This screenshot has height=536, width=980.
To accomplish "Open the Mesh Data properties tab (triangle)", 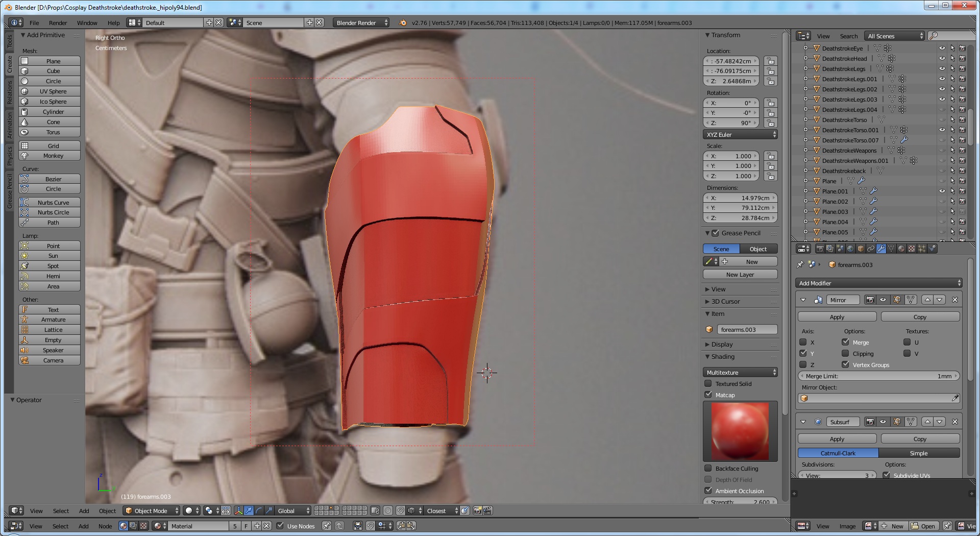I will click(x=891, y=249).
